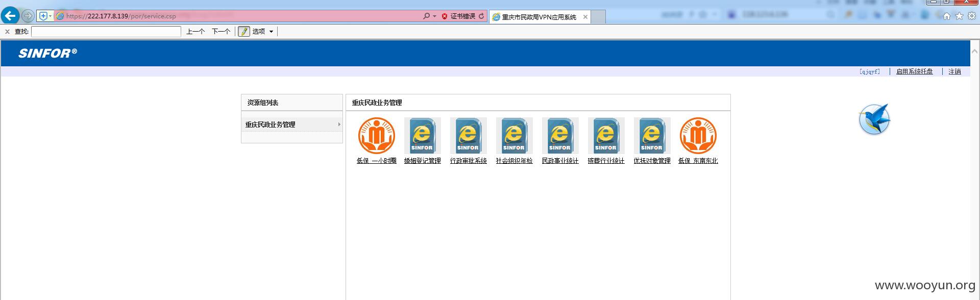The height and width of the screenshot is (300, 980).
Task: Launch the 婚姻登记管理 SINFOR icon
Action: point(422,136)
